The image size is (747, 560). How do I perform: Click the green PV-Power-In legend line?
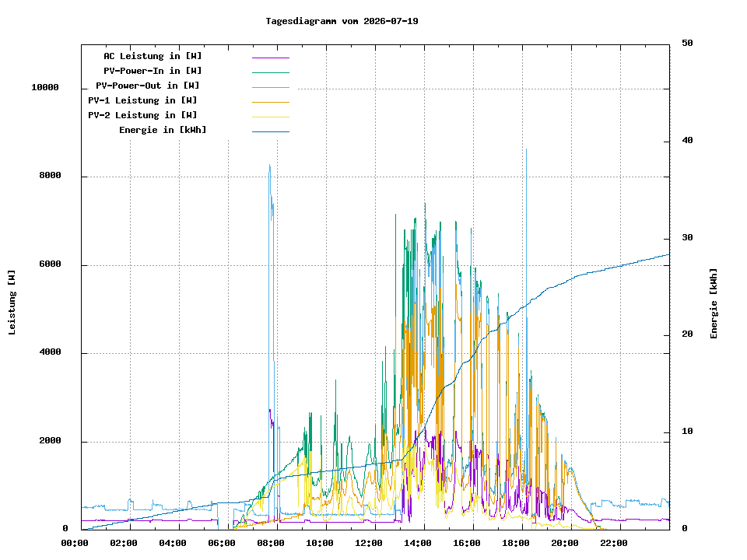coord(271,72)
